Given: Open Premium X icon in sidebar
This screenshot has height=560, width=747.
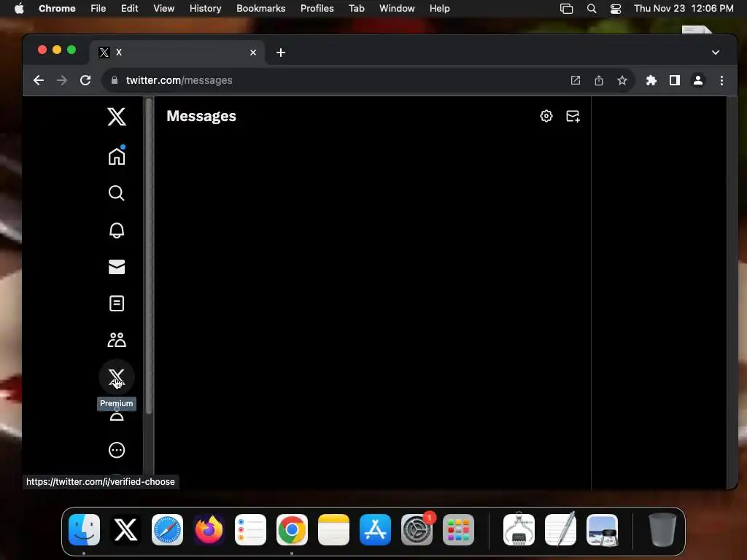Looking at the screenshot, I should point(117,377).
